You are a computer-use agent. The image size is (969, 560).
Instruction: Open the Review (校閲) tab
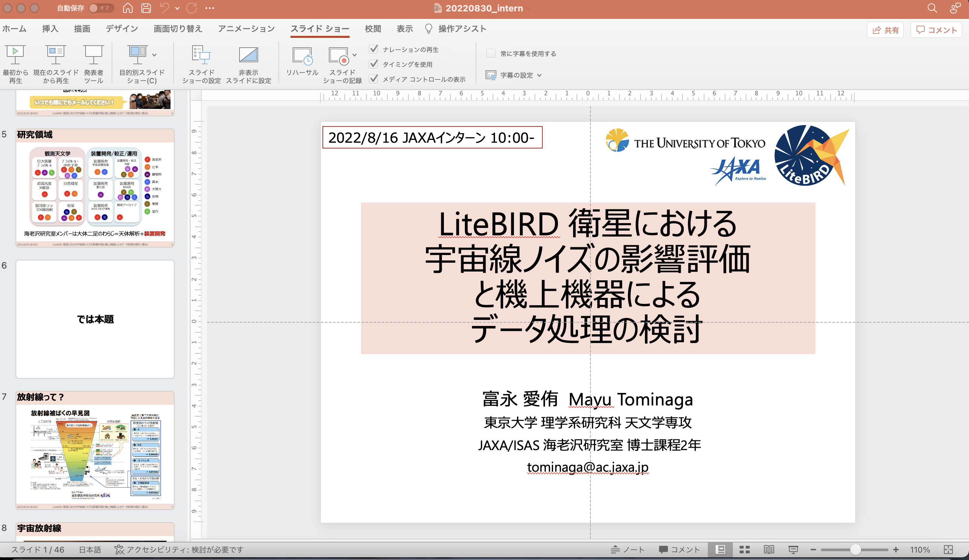[x=373, y=29]
